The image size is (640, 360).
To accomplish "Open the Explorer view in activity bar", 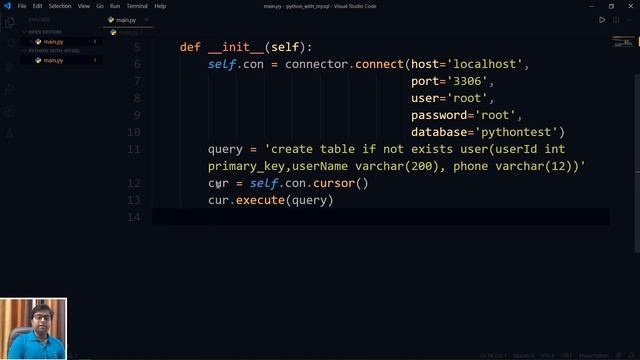I will point(10,22).
